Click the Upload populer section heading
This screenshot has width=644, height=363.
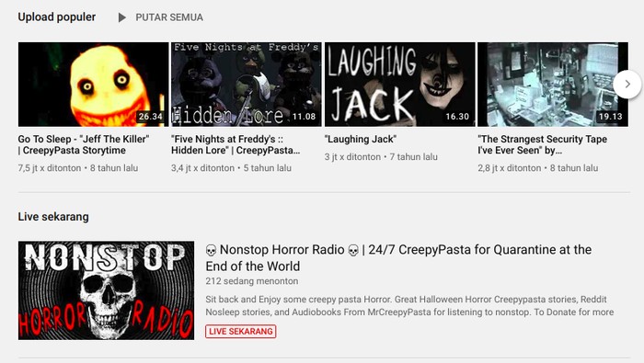pyautogui.click(x=57, y=17)
